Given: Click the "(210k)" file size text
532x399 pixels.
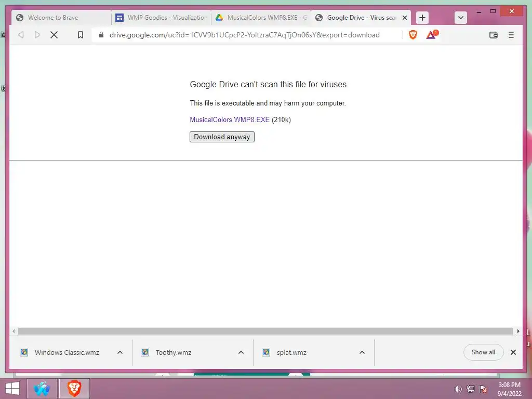Looking at the screenshot, I should 281,119.
